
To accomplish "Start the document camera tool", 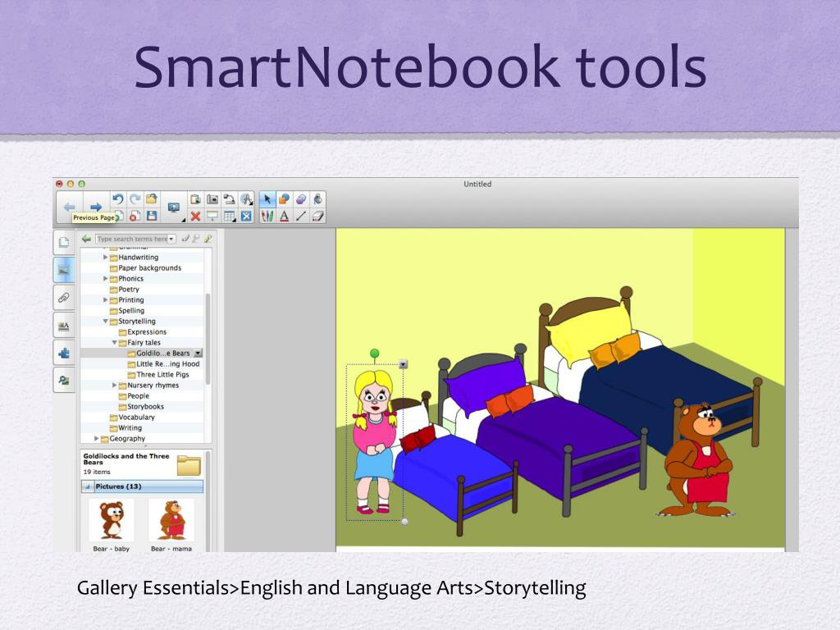I will click(230, 199).
